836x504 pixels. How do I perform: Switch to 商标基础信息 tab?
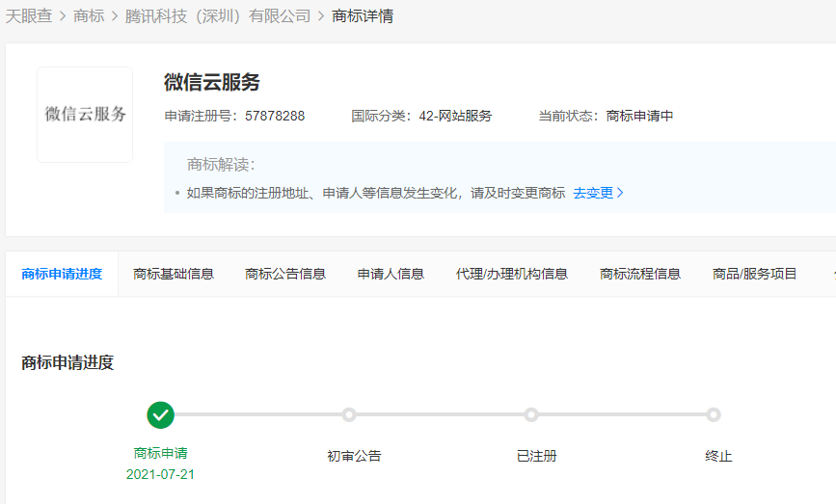coord(174,274)
